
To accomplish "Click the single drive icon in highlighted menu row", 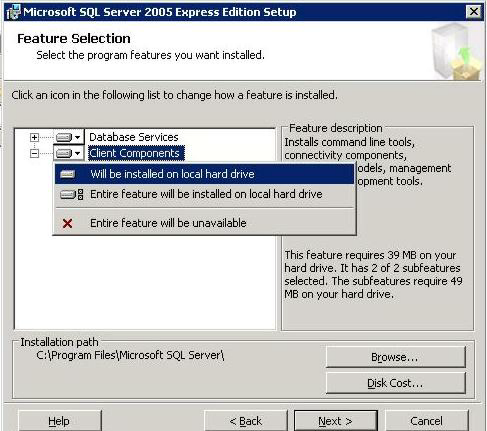I will pyautogui.click(x=68, y=174).
